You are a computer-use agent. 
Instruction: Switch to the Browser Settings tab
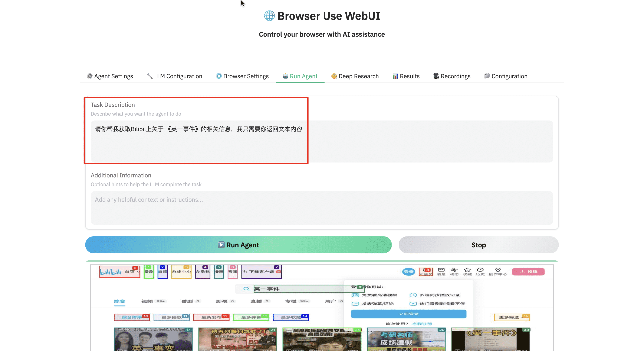[242, 76]
